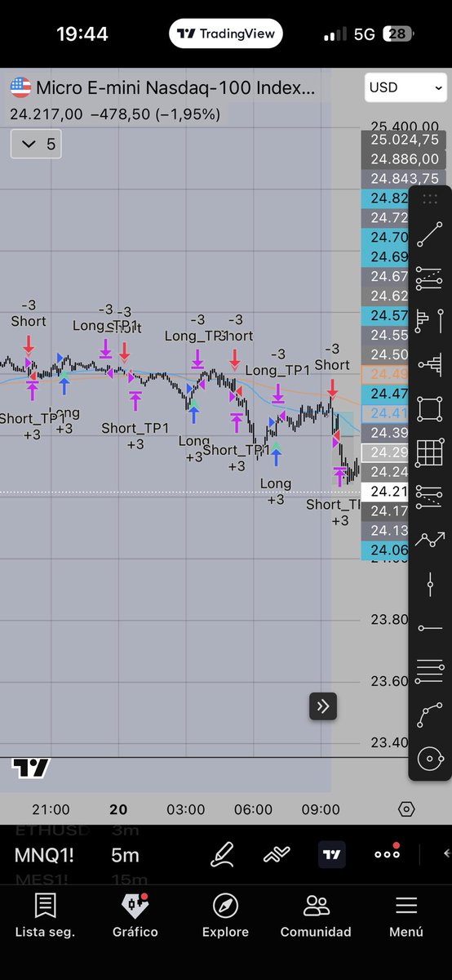The width and height of the screenshot is (452, 980).
Task: Open chart settings hexagon icon
Action: [406, 809]
